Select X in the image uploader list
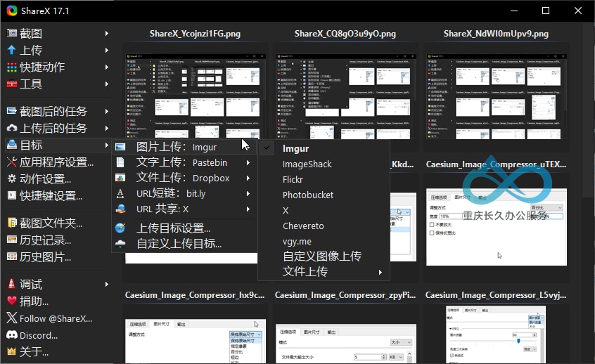The width and height of the screenshot is (595, 364). point(286,210)
